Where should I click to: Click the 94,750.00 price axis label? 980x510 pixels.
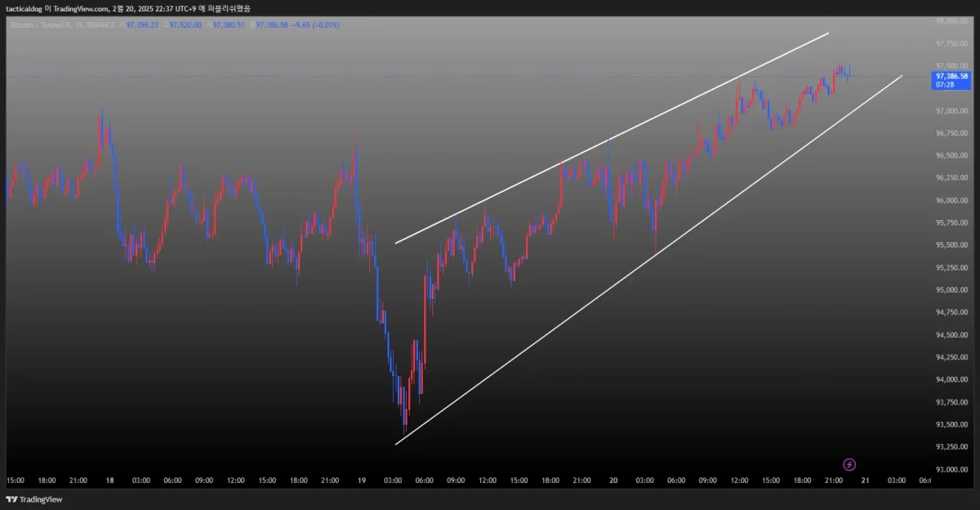951,312
